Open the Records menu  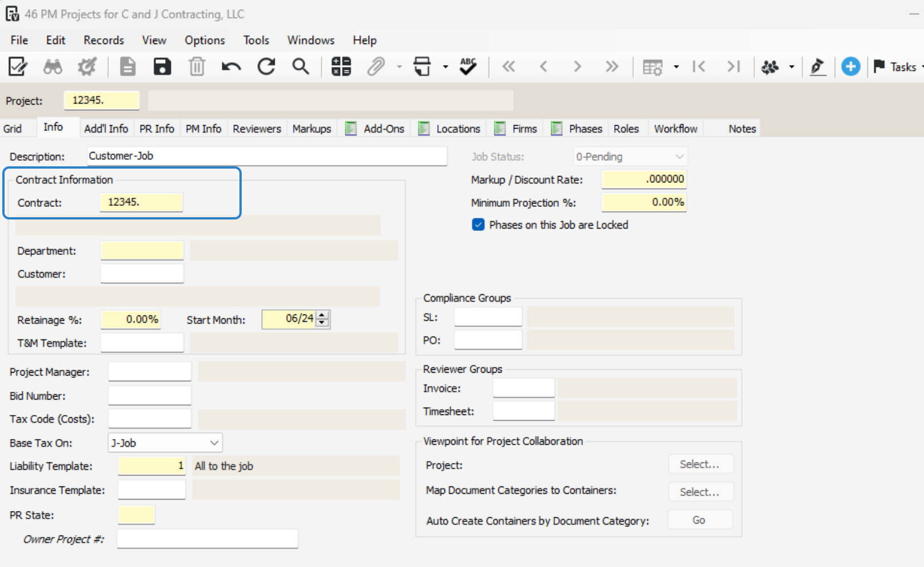click(103, 40)
